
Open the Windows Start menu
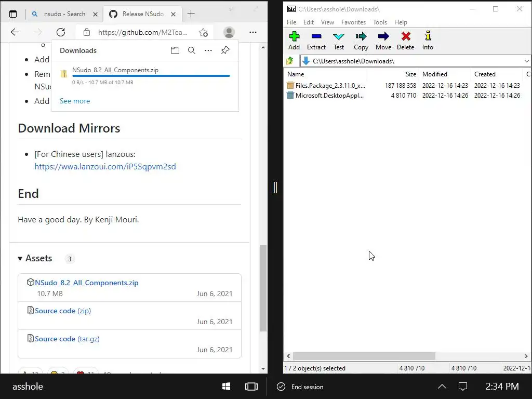(x=226, y=387)
